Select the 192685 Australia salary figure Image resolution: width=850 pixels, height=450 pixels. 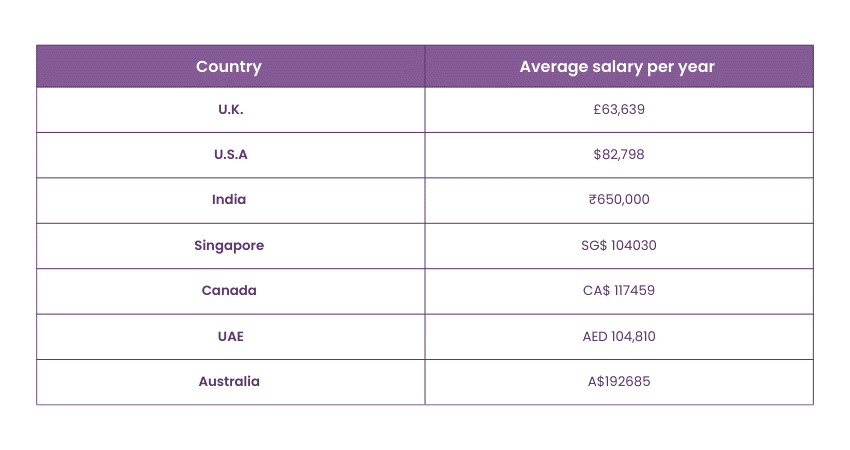pyautogui.click(x=628, y=381)
